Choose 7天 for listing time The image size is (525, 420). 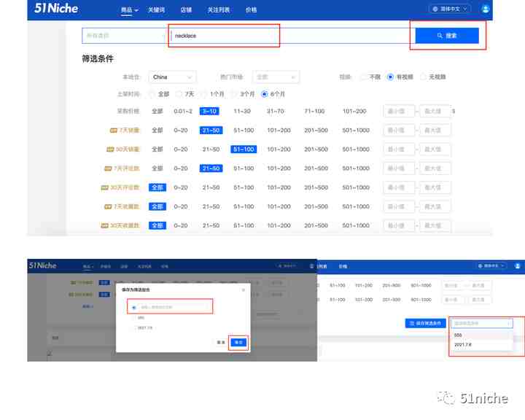click(x=179, y=94)
